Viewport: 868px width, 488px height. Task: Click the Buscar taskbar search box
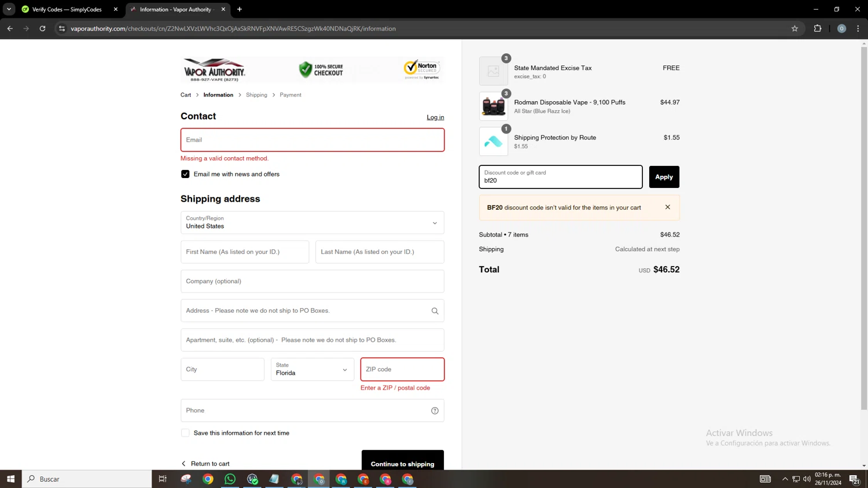click(x=87, y=479)
